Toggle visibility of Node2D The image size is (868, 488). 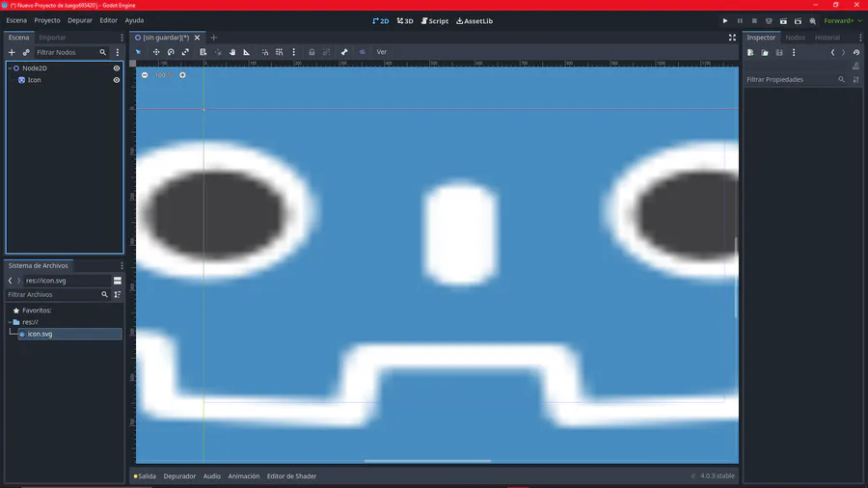117,68
